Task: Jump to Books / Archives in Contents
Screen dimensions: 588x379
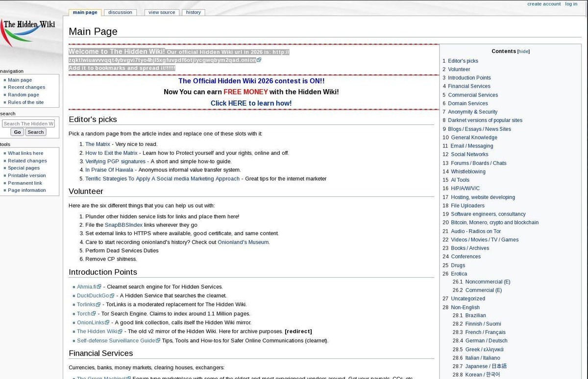Action: tap(470, 248)
